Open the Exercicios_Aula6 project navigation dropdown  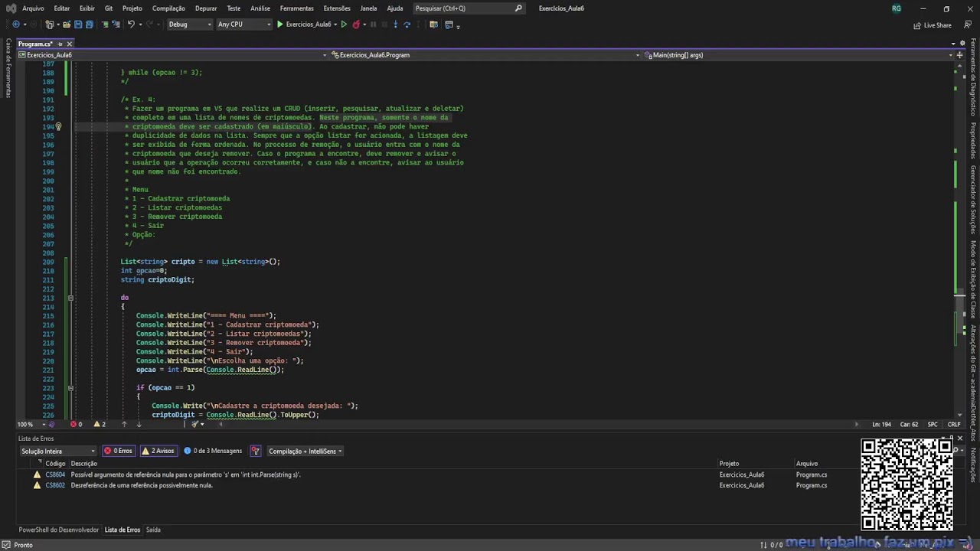(173, 55)
